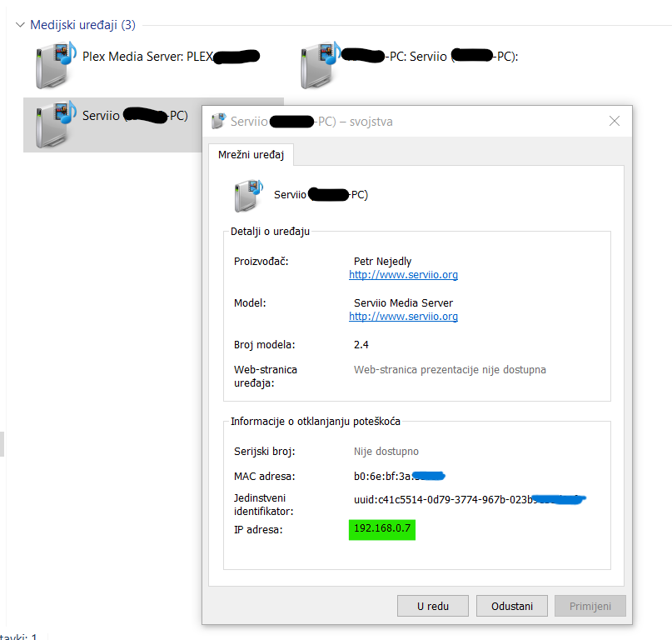Screen dimensions: 672x640
Task: Click the Plex Media Server: PLEX label
Action: coord(148,57)
